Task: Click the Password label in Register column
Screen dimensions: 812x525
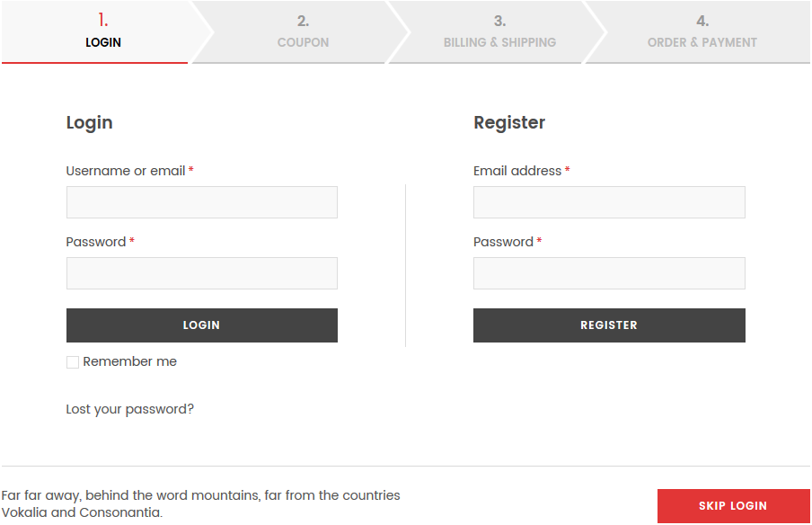Action: pyautogui.click(x=502, y=242)
